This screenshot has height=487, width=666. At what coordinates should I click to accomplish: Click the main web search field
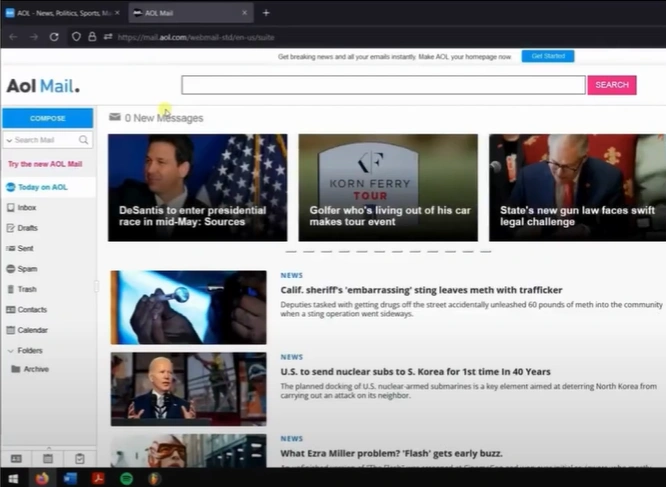pos(383,85)
